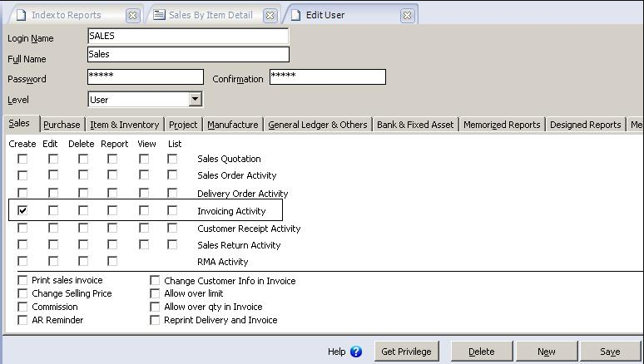
Task: Click the Sales By Item Detail tab icon
Action: (159, 15)
